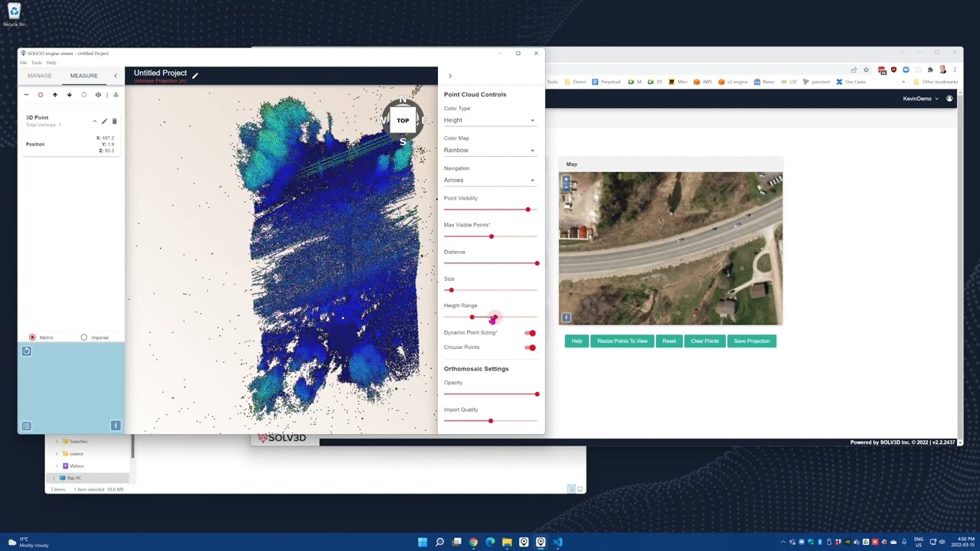Collapse the Point Cloud Controls panel arrow

450,76
